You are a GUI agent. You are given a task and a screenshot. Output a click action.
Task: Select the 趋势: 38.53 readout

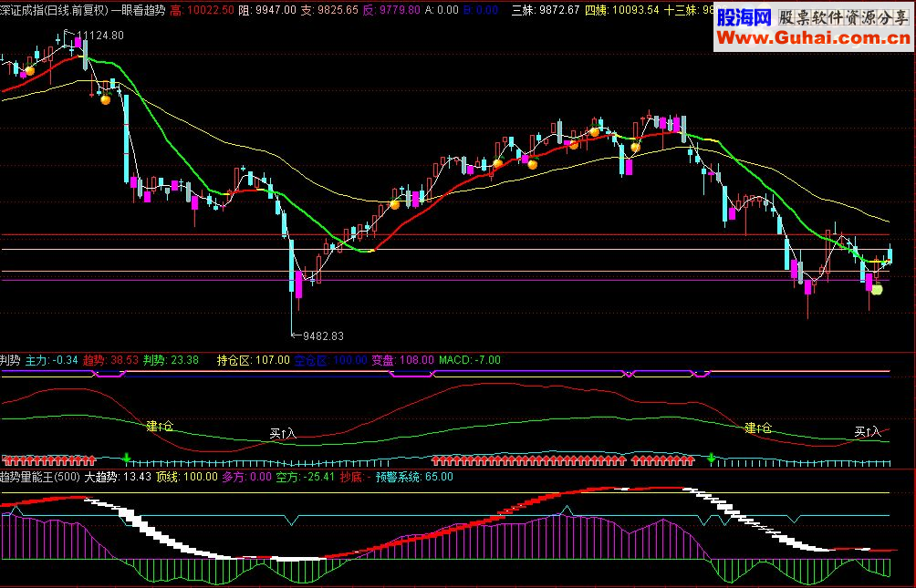point(111,360)
